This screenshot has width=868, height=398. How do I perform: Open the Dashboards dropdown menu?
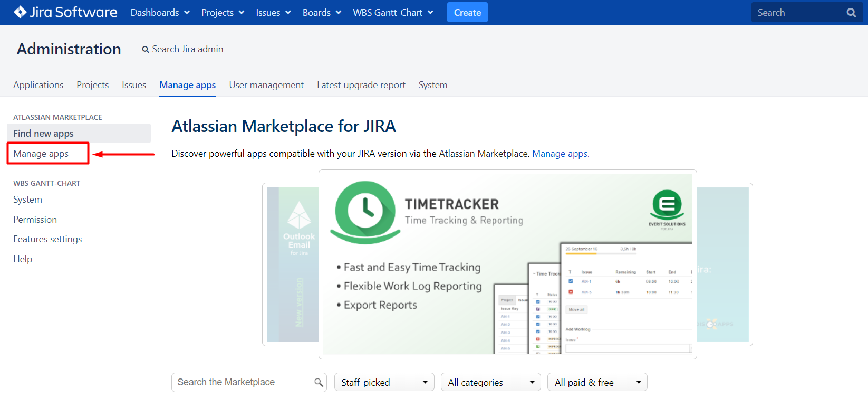tap(160, 13)
